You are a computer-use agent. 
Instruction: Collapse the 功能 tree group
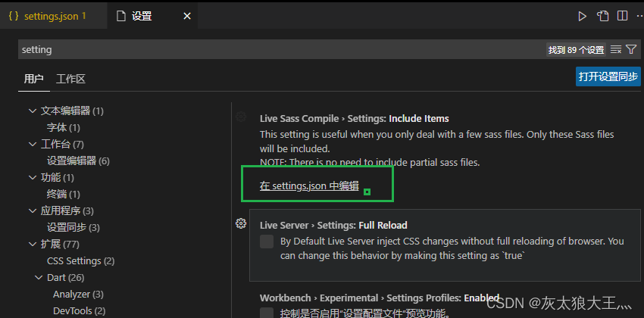tap(33, 178)
